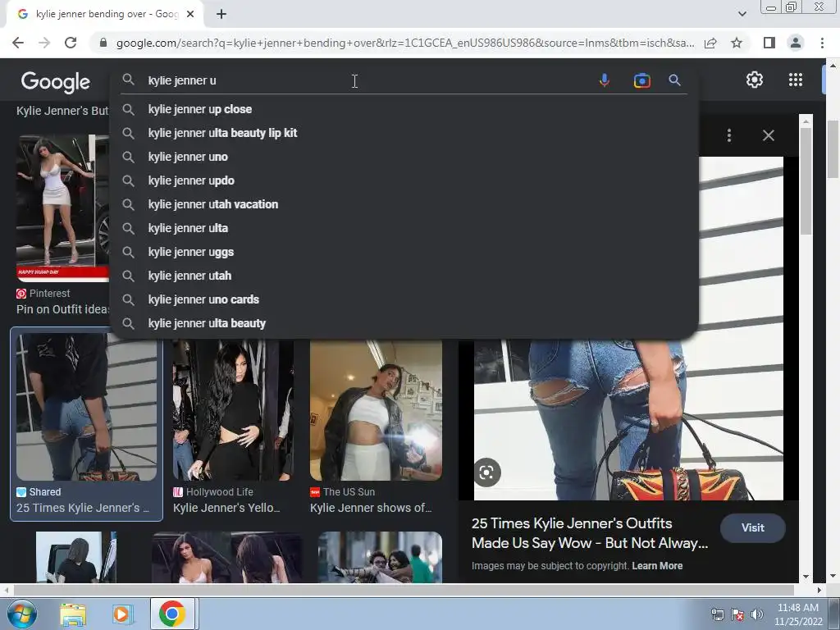Click the volume speaker tray icon
840x630 pixels.
(x=757, y=614)
